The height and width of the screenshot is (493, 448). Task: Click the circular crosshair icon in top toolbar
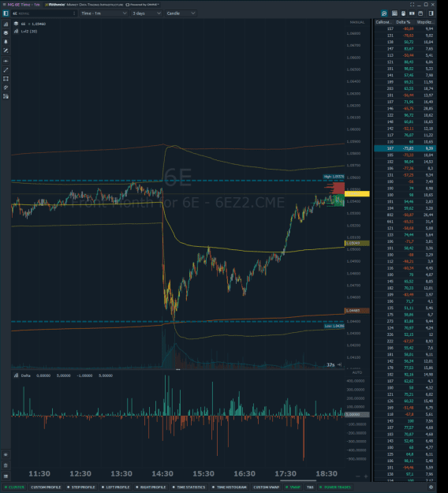point(384,13)
